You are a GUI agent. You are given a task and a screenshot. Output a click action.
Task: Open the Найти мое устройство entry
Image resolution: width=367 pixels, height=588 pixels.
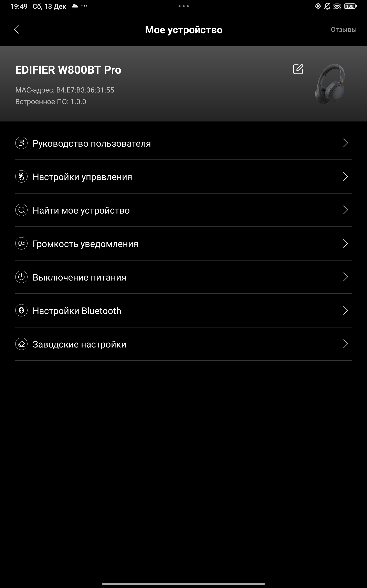(183, 210)
